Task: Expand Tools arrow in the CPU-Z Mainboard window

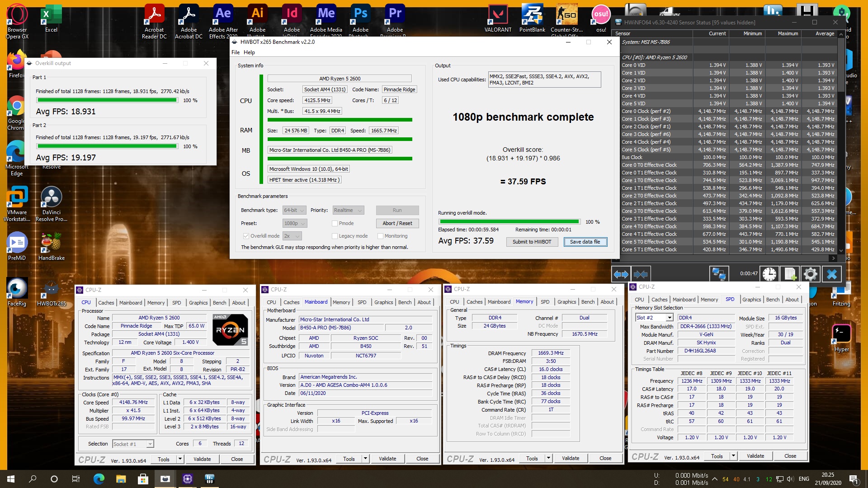Action: tap(365, 459)
